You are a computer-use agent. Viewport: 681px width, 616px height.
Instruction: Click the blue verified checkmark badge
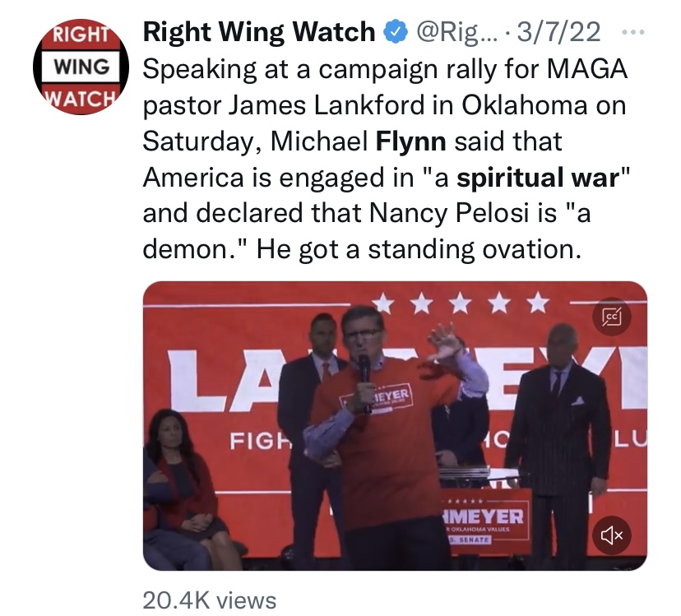[396, 32]
